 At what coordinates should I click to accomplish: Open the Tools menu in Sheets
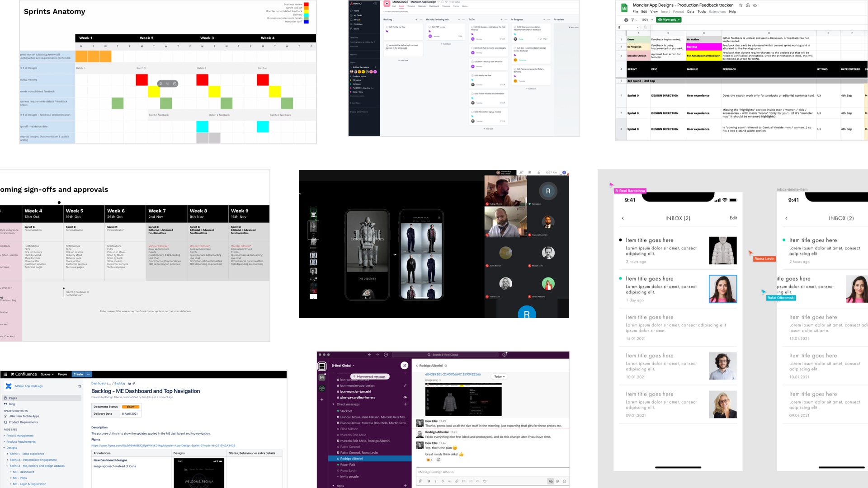pyautogui.click(x=702, y=12)
